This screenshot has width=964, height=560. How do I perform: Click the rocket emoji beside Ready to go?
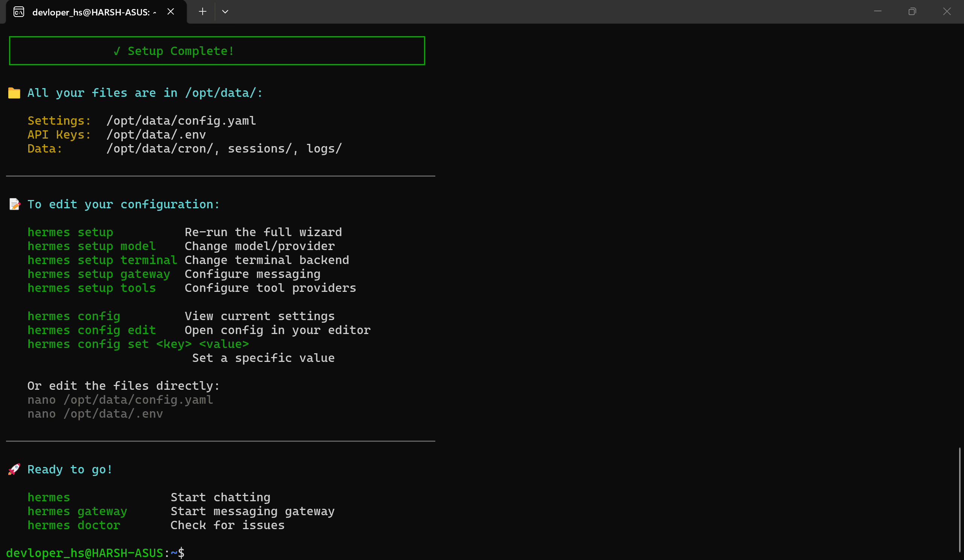(14, 469)
